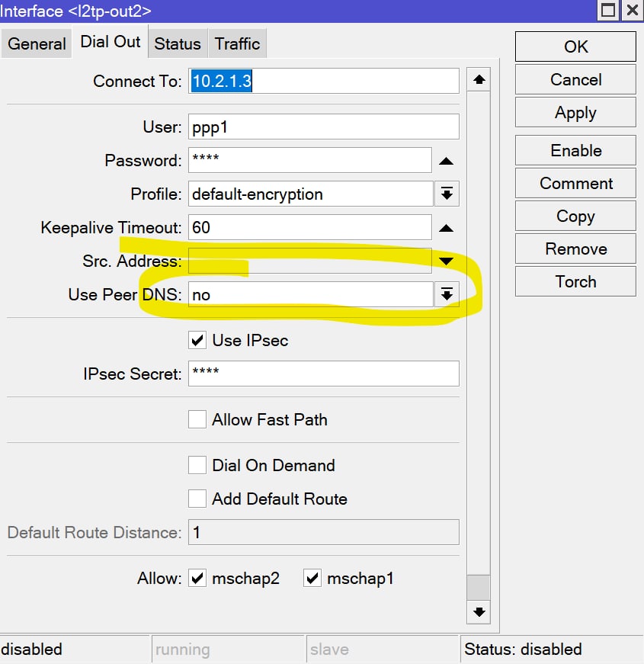Switch to the General tab
The width and height of the screenshot is (644, 664).
(x=37, y=43)
